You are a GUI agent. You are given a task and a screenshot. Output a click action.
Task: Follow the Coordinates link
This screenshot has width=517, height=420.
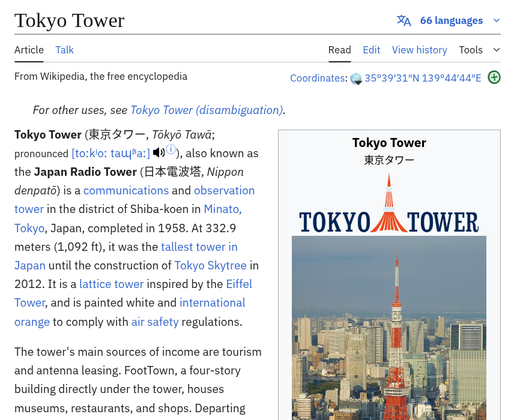[318, 78]
